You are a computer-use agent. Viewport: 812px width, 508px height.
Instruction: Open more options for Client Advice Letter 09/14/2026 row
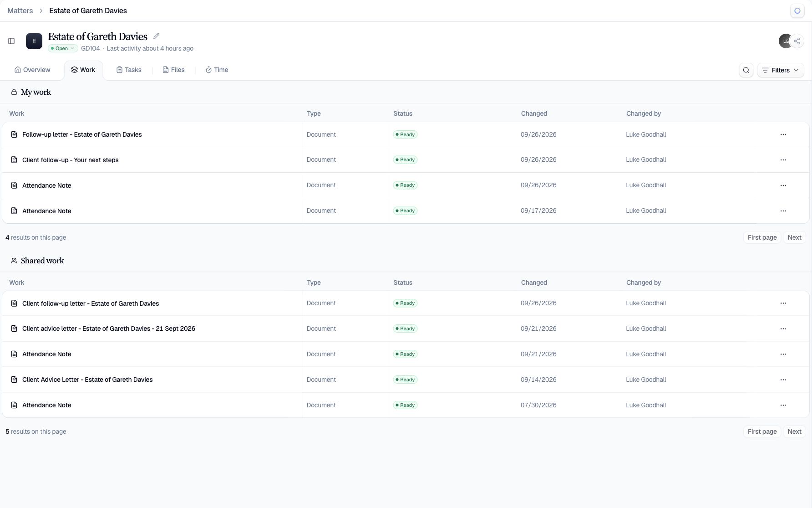click(x=783, y=380)
